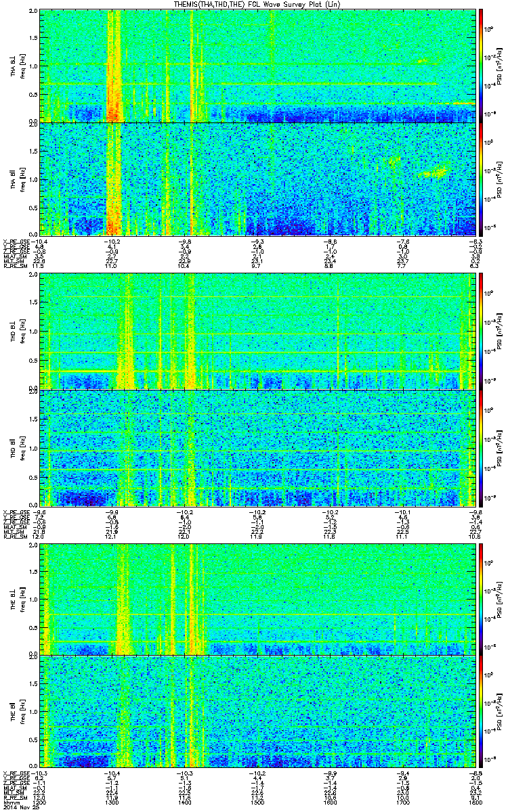Click the X_RE_GSE label under the THE panels
Viewport: 508px width, 812px height.
click(16, 773)
